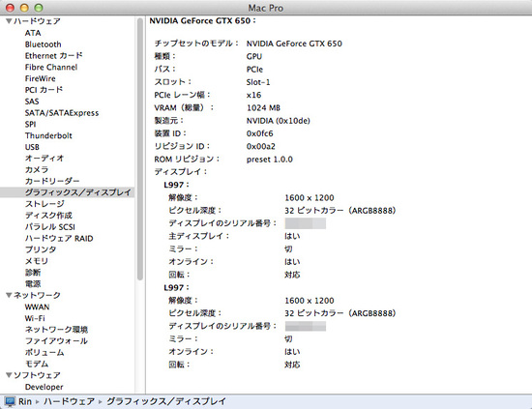Open the Developer software entry
The width and height of the screenshot is (532, 409).
[x=44, y=387]
